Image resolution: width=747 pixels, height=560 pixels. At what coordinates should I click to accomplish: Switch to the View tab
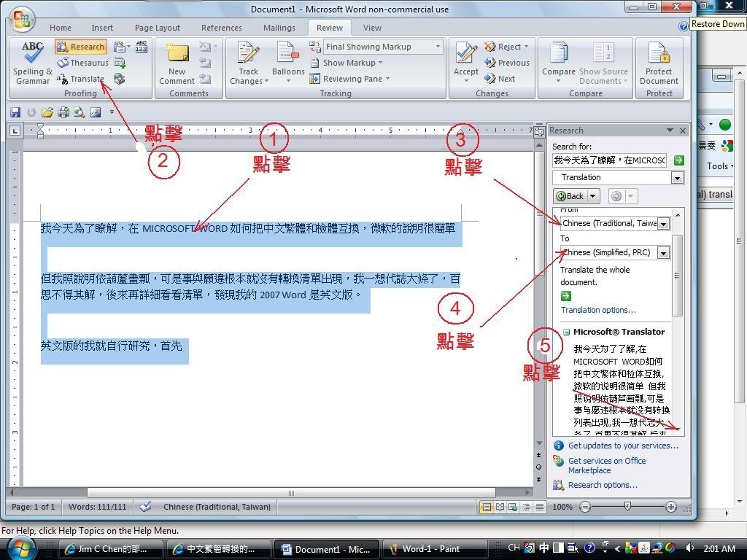pos(372,28)
